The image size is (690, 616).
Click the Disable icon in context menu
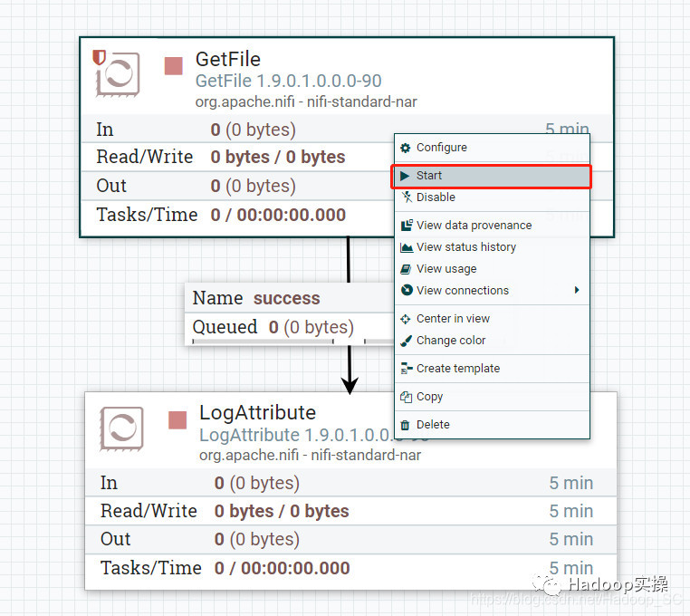407,197
